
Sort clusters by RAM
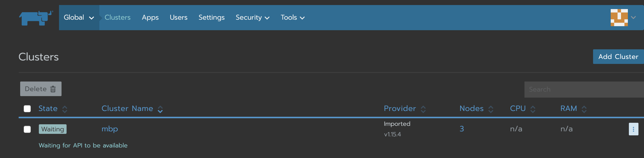pyautogui.click(x=584, y=109)
